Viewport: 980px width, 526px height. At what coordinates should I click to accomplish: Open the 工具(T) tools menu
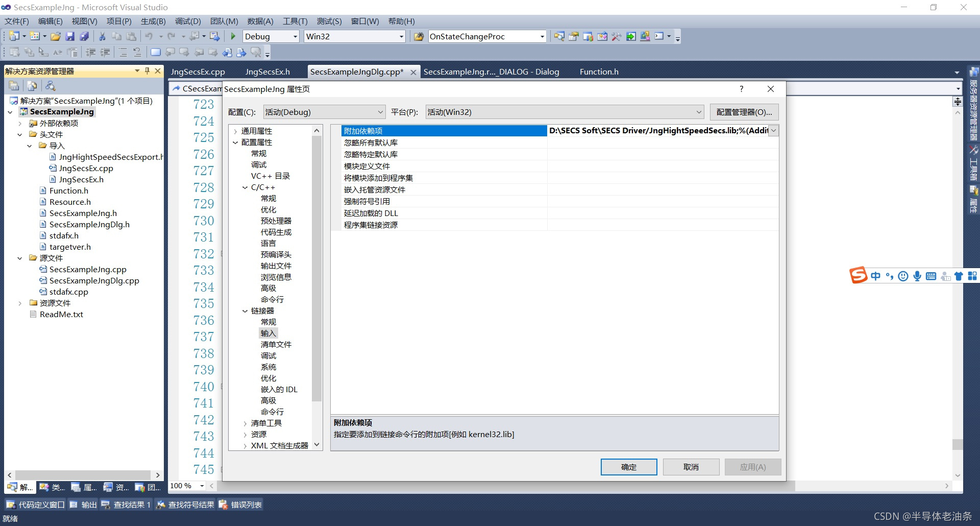(x=295, y=21)
